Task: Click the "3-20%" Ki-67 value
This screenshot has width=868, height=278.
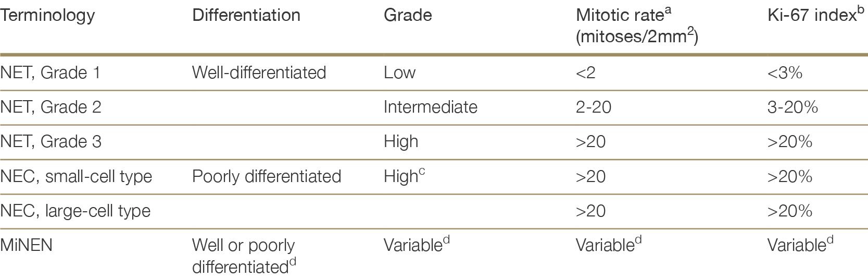Action: point(792,107)
